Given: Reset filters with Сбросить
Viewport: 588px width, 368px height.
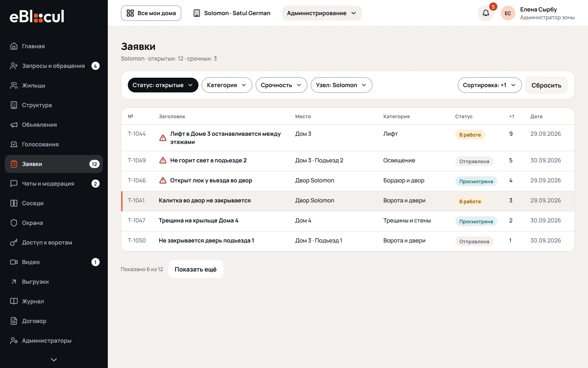Looking at the screenshot, I should point(546,85).
